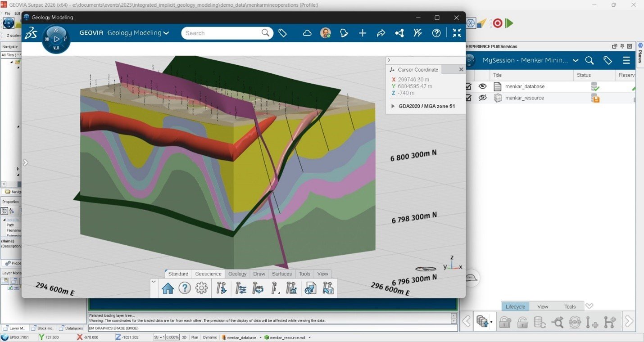Click the tag icon beside the Search box
Viewport: 644px width, 342px height.
pyautogui.click(x=283, y=33)
